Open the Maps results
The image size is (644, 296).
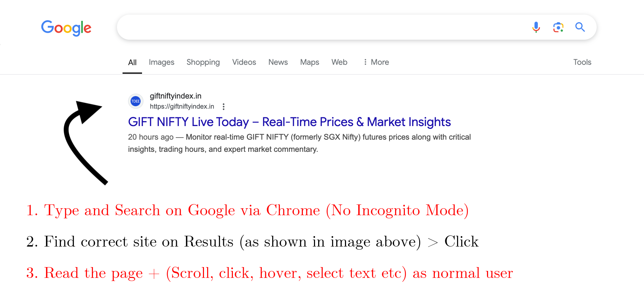(309, 62)
